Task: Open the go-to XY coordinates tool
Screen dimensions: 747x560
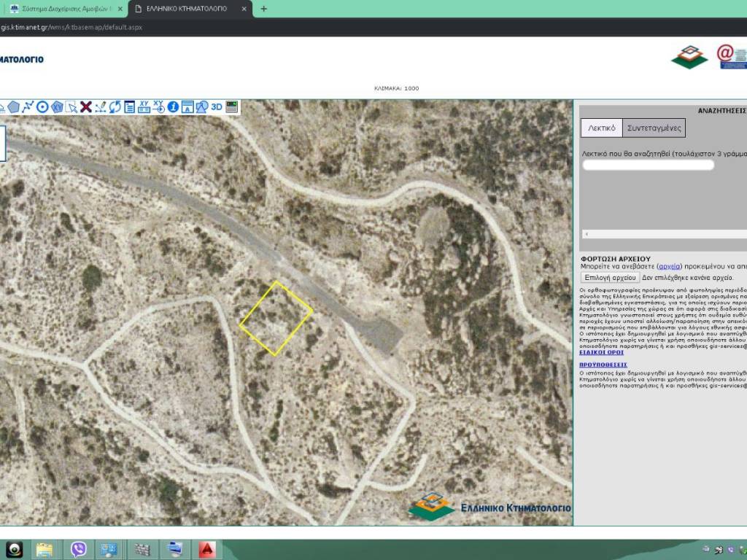Action: 158,107
